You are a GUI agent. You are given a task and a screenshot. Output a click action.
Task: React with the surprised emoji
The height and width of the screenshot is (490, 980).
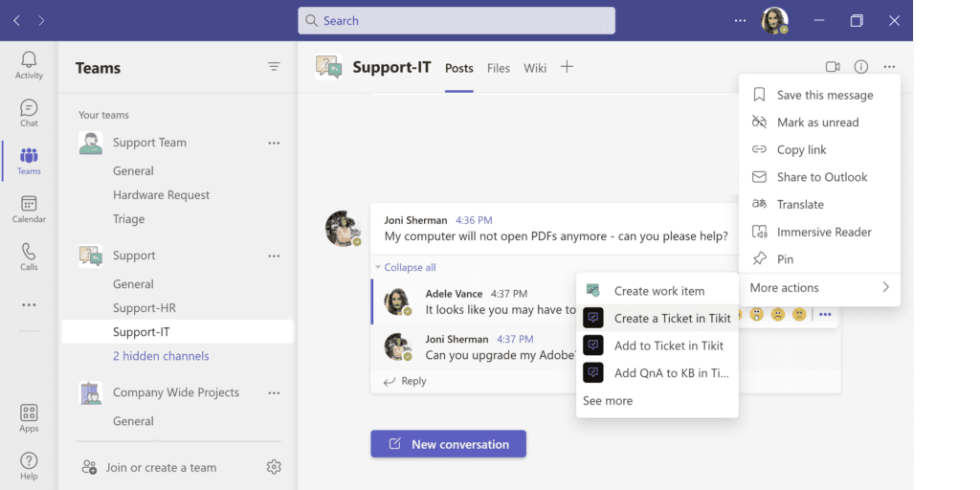(757, 314)
